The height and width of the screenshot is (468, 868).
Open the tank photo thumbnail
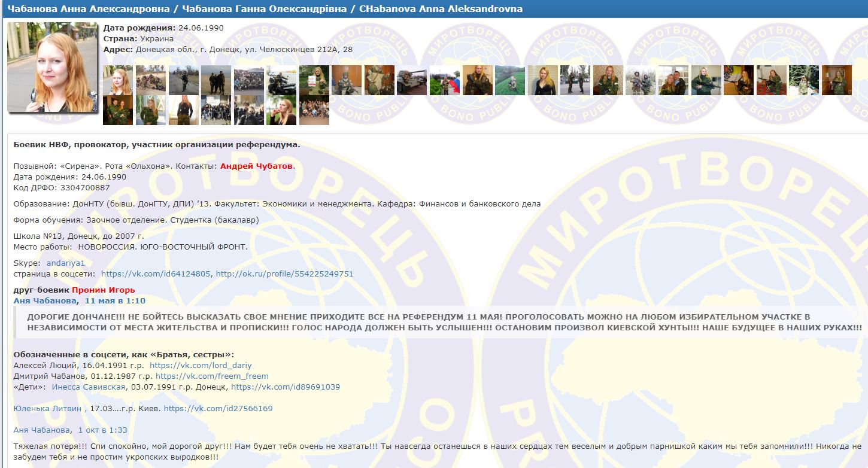point(412,80)
